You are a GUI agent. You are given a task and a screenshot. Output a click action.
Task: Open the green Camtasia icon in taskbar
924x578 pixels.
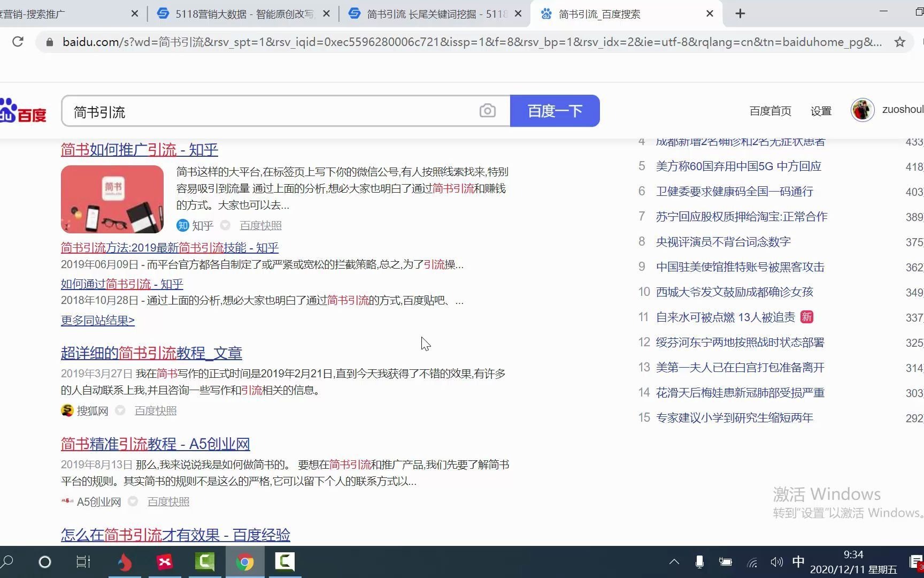(x=205, y=562)
